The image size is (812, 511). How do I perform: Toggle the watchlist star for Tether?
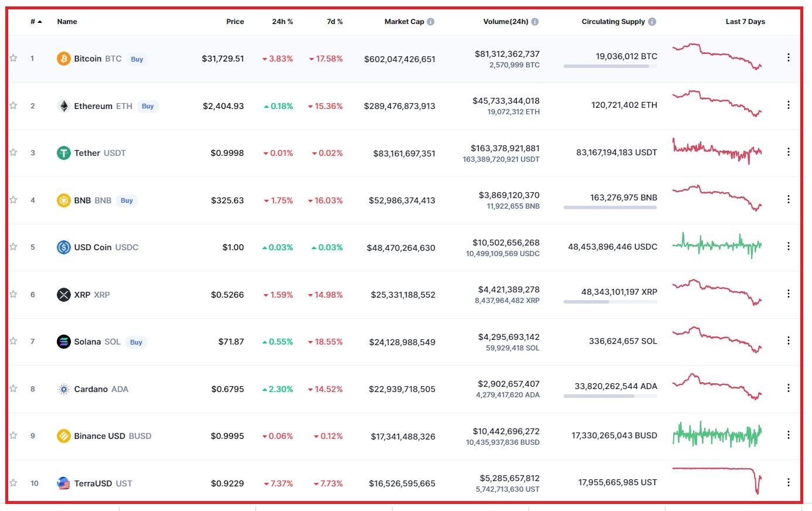[x=13, y=152]
